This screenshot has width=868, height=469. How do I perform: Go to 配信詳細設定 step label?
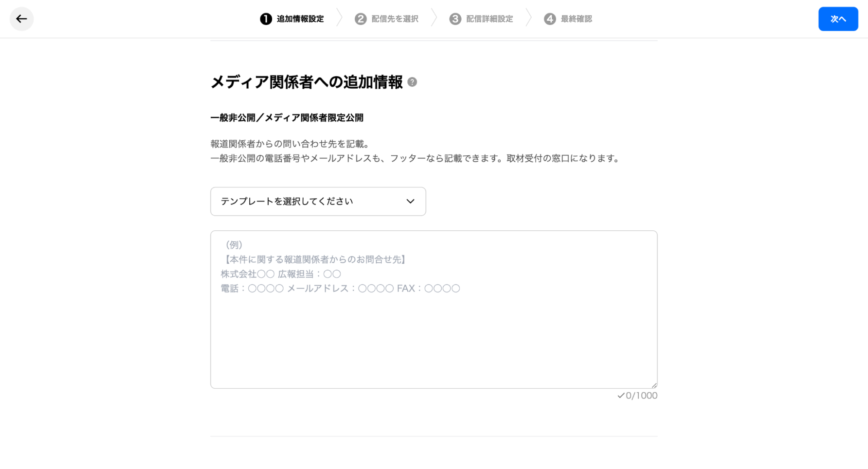pyautogui.click(x=489, y=19)
